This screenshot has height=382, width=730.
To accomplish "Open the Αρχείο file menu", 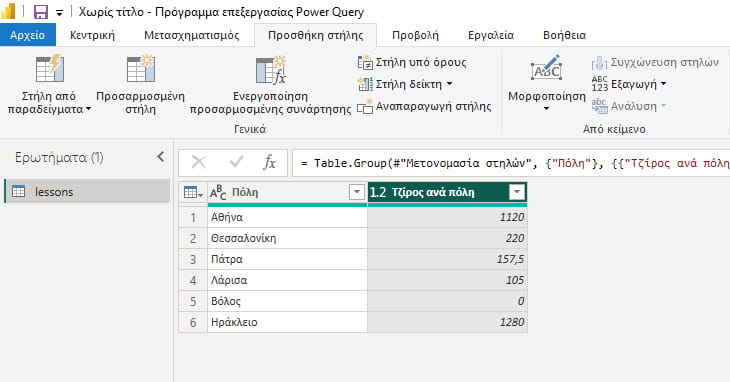I will tap(27, 35).
